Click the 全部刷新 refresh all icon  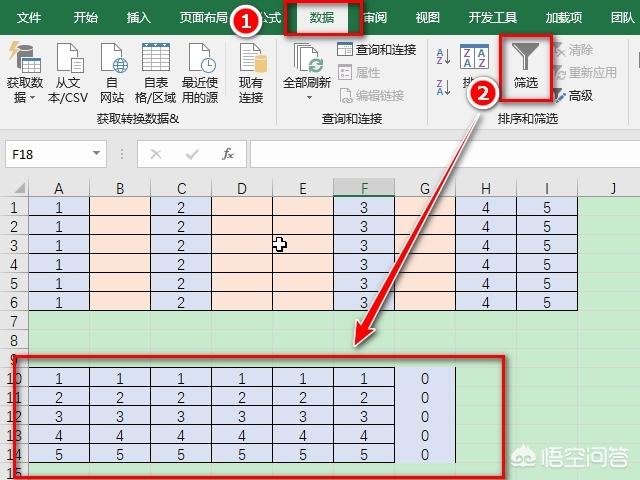(x=308, y=58)
